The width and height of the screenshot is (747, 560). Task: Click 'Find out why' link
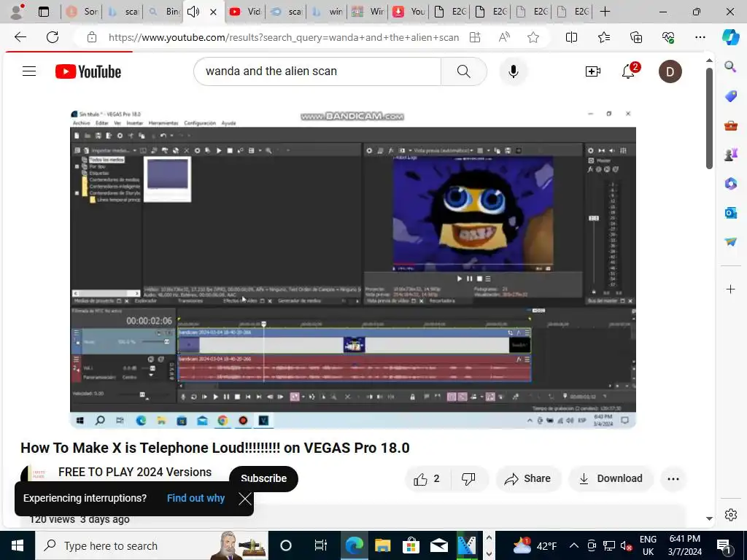pos(196,498)
